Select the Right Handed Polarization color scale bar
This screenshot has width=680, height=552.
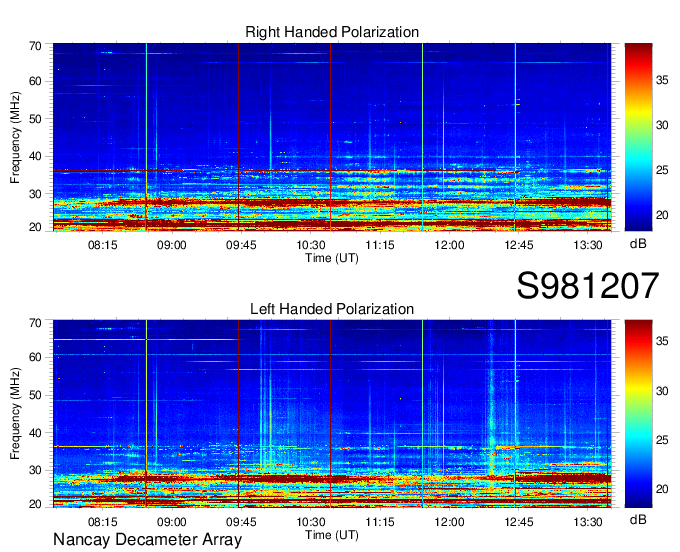[638, 137]
